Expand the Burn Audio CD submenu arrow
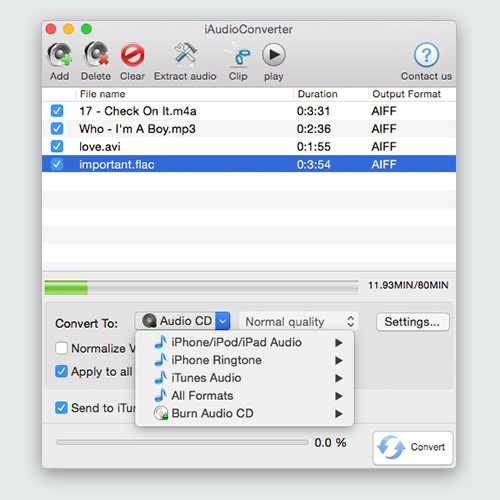The height and width of the screenshot is (500, 500). point(339,414)
